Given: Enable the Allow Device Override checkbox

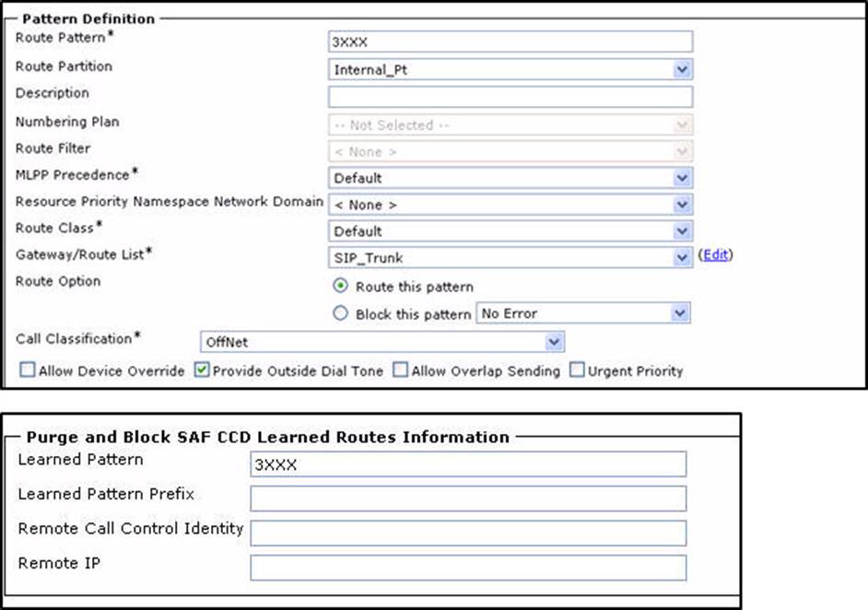Looking at the screenshot, I should pyautogui.click(x=28, y=370).
